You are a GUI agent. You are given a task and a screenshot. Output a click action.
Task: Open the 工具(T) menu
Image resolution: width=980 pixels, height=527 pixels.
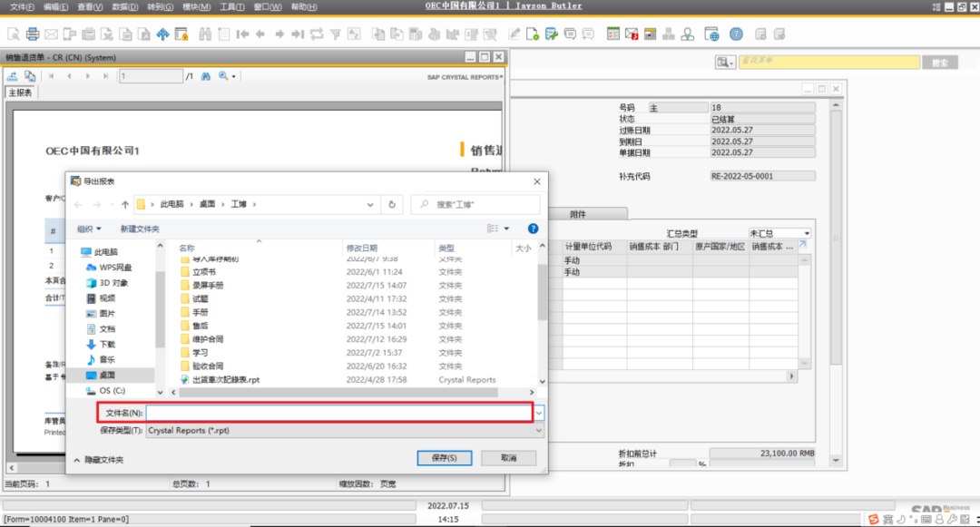tap(232, 7)
